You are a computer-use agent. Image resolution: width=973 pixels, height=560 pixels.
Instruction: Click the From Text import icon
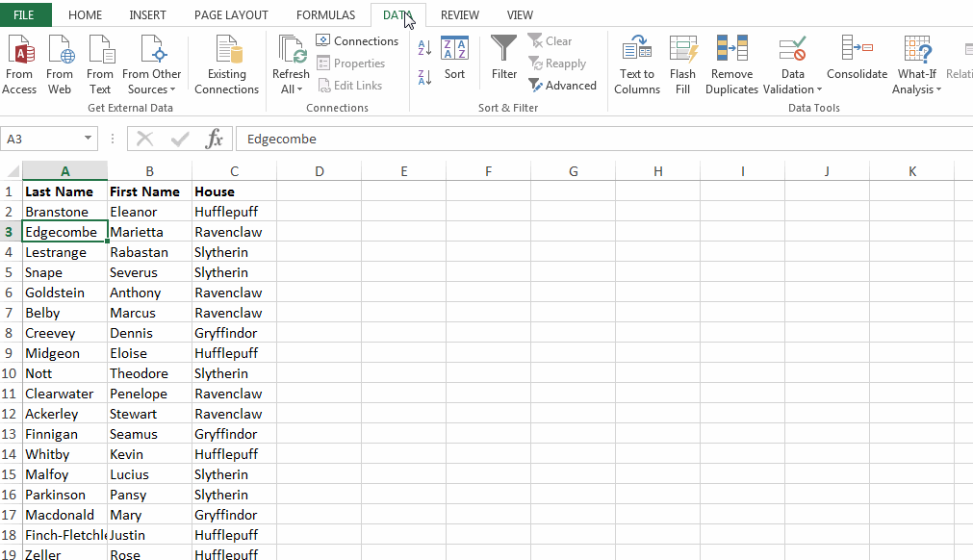coord(100,63)
